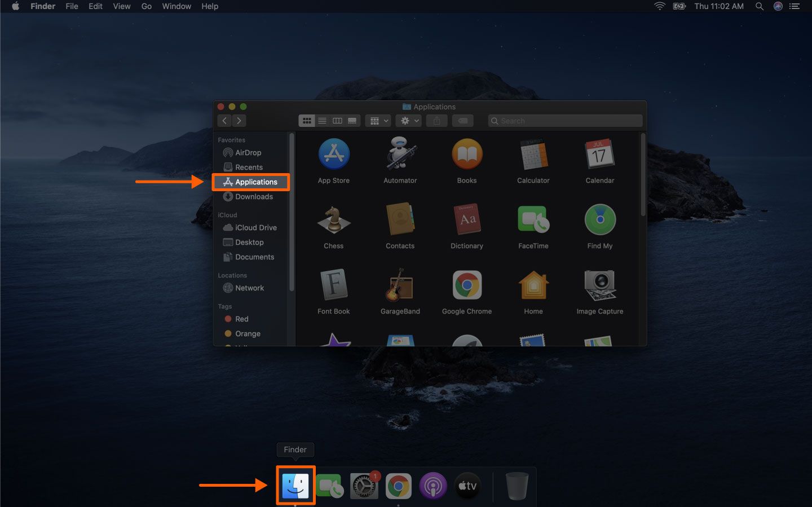Open the Trash in the Dock
This screenshot has width=812, height=507.
coord(517,486)
